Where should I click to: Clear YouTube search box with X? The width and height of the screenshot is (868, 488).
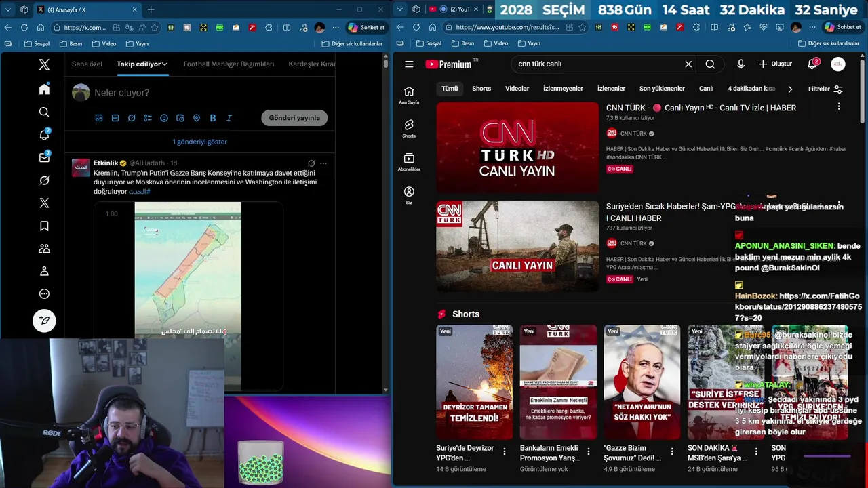(x=688, y=64)
